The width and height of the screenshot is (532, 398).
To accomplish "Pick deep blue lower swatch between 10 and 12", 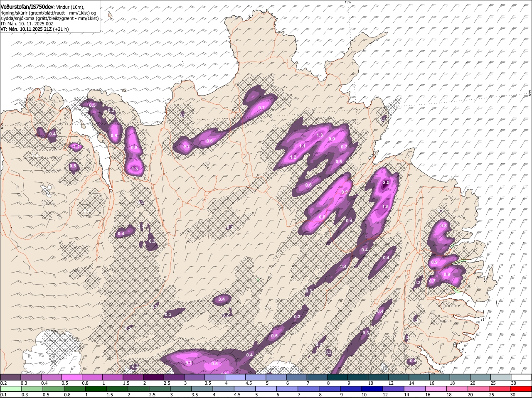I will pyautogui.click(x=372, y=389).
